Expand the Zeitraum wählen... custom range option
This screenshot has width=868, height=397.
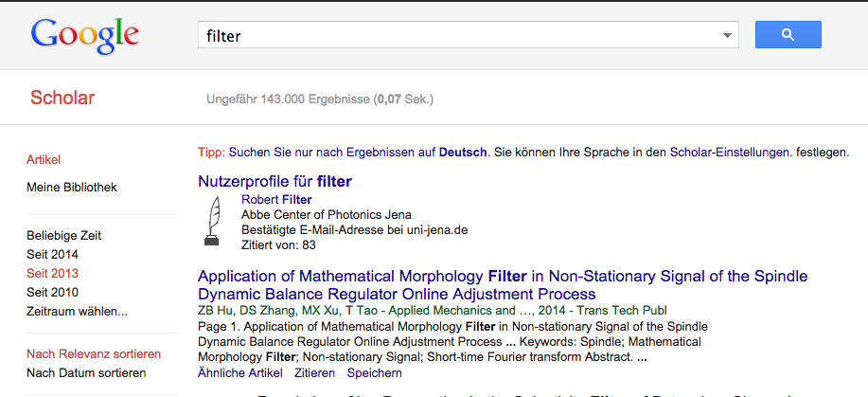77,311
